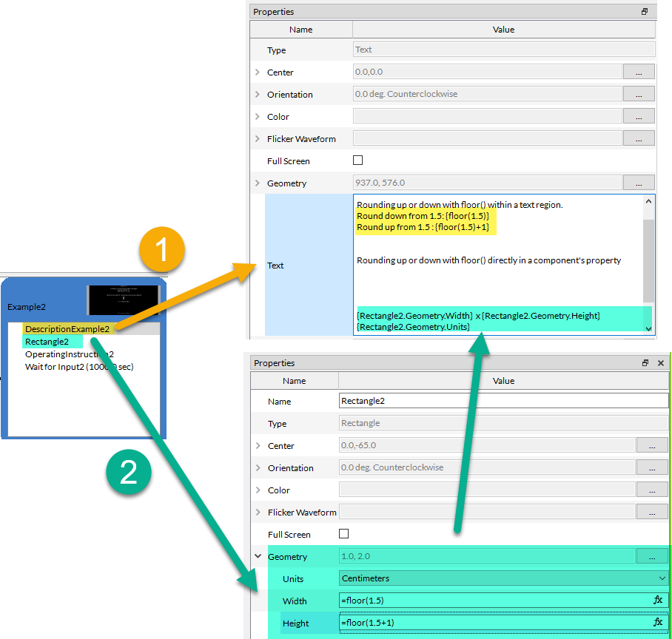Open the Units dropdown showing Centimeters

(503, 578)
